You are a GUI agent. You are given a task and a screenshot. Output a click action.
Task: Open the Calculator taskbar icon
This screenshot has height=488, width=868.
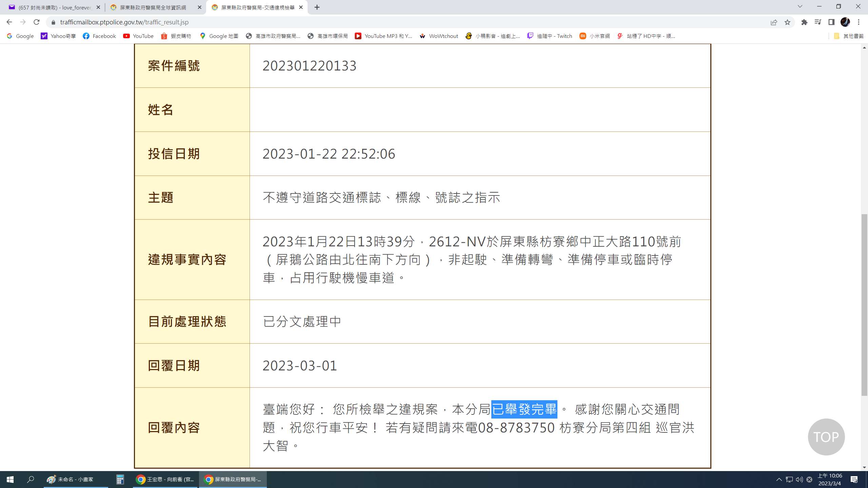pyautogui.click(x=120, y=480)
